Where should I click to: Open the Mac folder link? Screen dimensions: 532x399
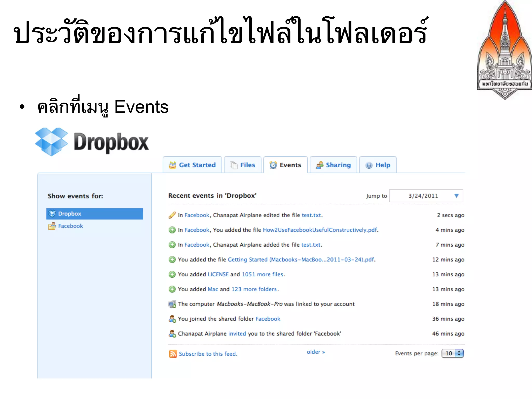pos(213,289)
